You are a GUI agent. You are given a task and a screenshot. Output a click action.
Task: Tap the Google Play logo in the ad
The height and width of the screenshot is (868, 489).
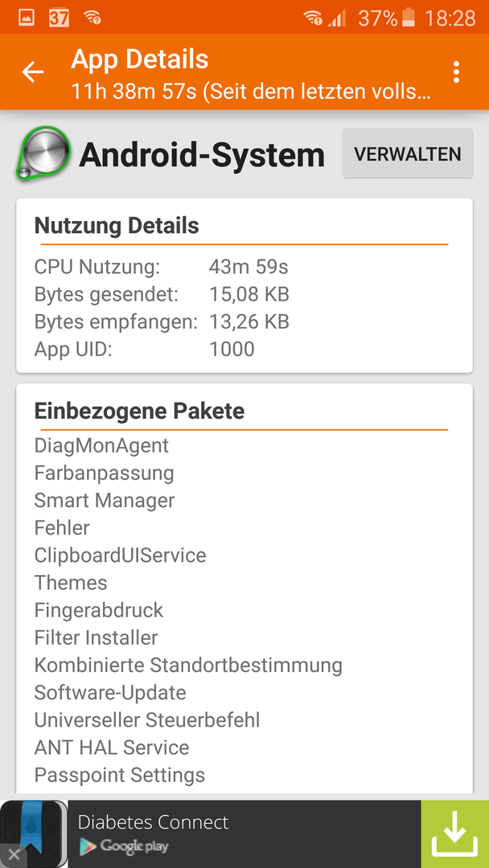point(124,845)
